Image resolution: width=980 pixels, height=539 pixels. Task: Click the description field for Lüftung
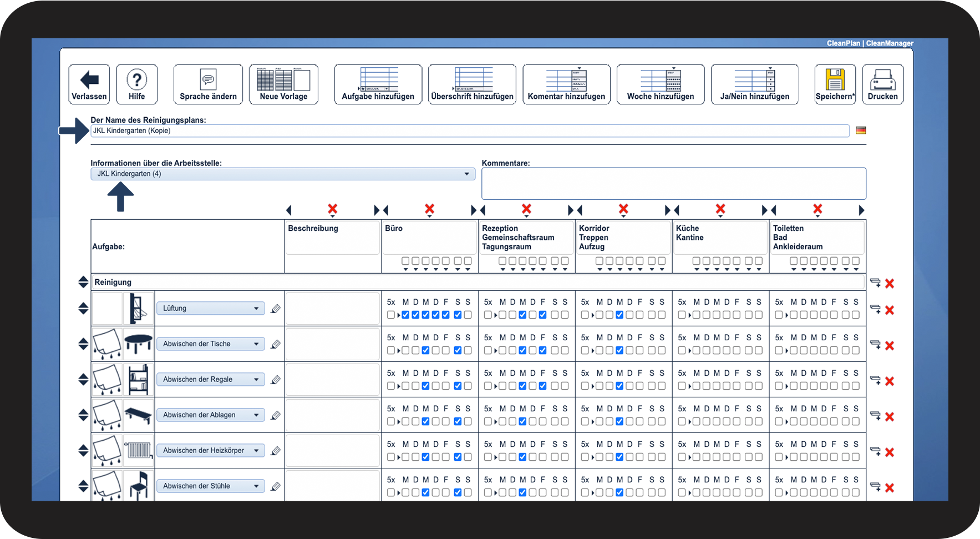click(x=333, y=308)
